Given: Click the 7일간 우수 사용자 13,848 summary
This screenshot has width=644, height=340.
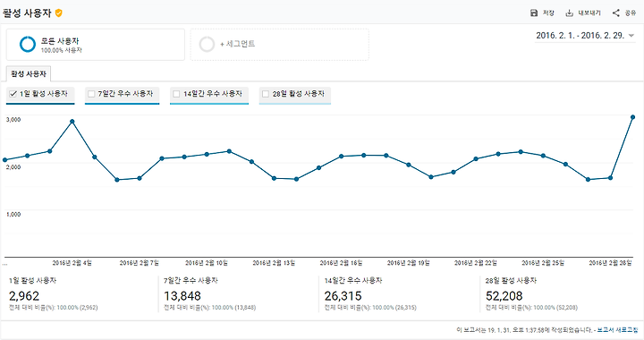Looking at the screenshot, I should (x=209, y=294).
